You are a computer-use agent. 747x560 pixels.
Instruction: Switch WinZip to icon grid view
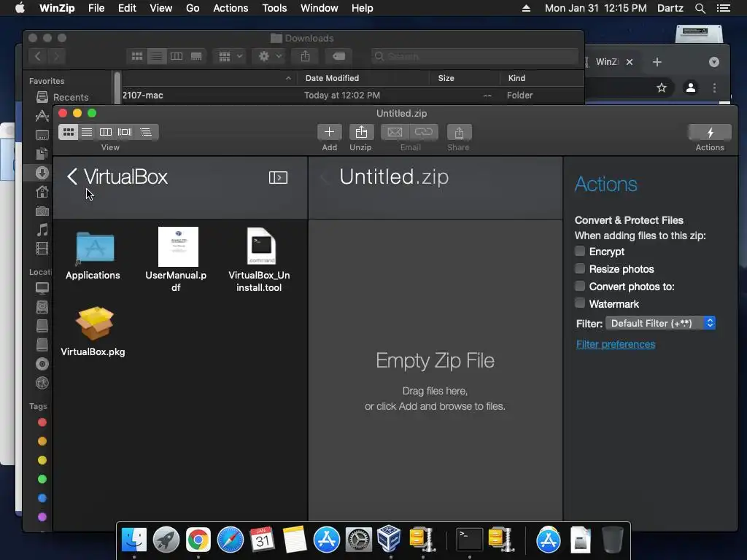(69, 132)
